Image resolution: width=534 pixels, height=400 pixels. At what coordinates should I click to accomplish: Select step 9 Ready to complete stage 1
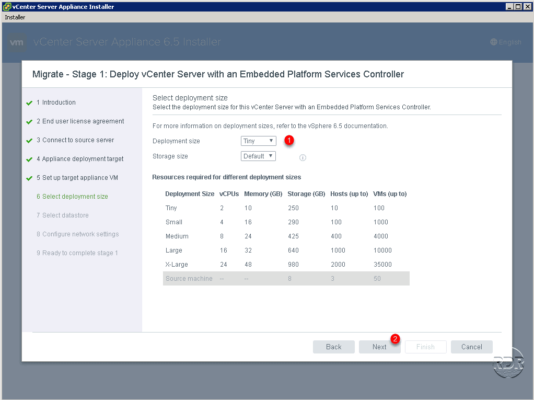pyautogui.click(x=77, y=253)
